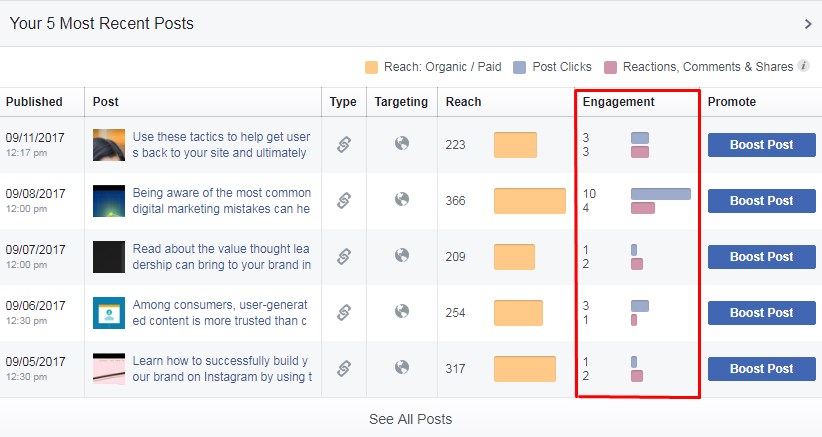This screenshot has width=822, height=437.
Task: Click reach value 317
Action: (456, 369)
